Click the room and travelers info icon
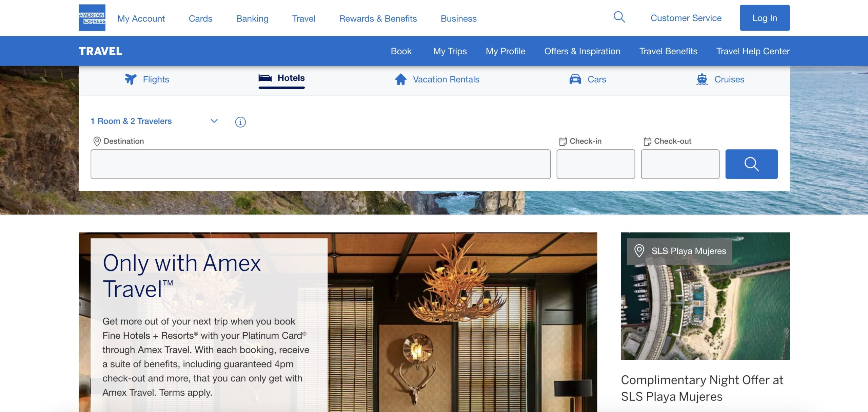The height and width of the screenshot is (412, 868). click(240, 122)
